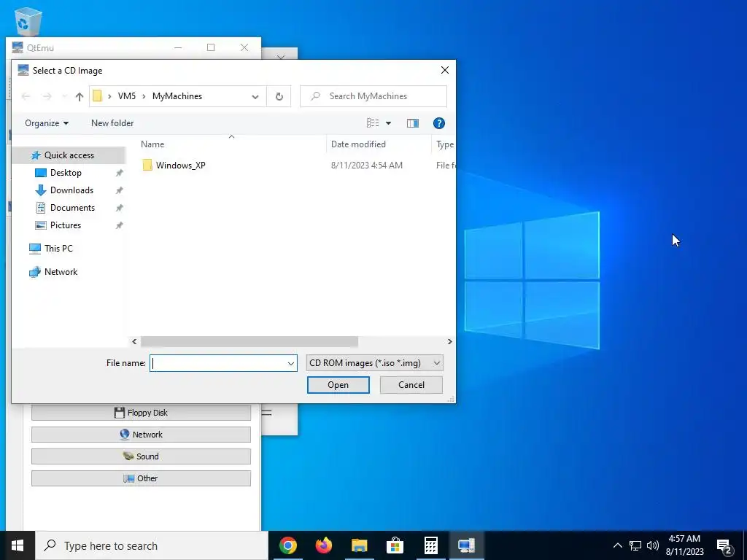Open the Help question mark button

coord(438,123)
